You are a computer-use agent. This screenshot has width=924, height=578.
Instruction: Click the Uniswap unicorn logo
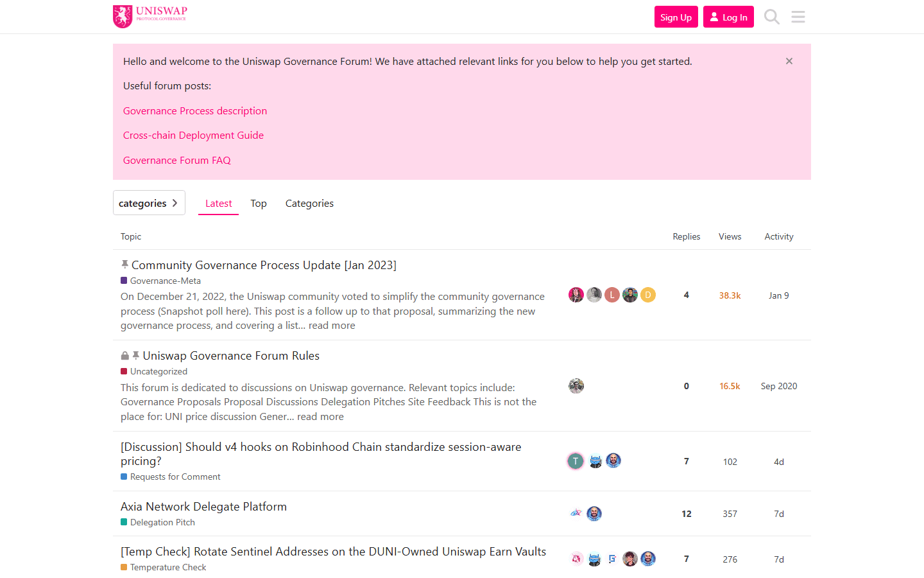(150, 17)
